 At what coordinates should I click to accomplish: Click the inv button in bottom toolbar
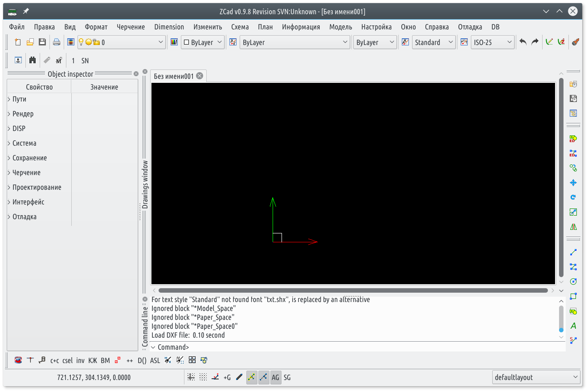pos(80,360)
